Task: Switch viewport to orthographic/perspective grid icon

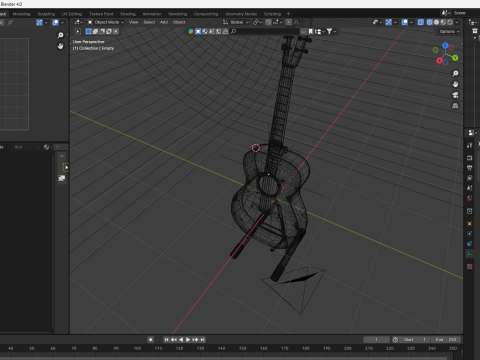Action: (x=455, y=106)
